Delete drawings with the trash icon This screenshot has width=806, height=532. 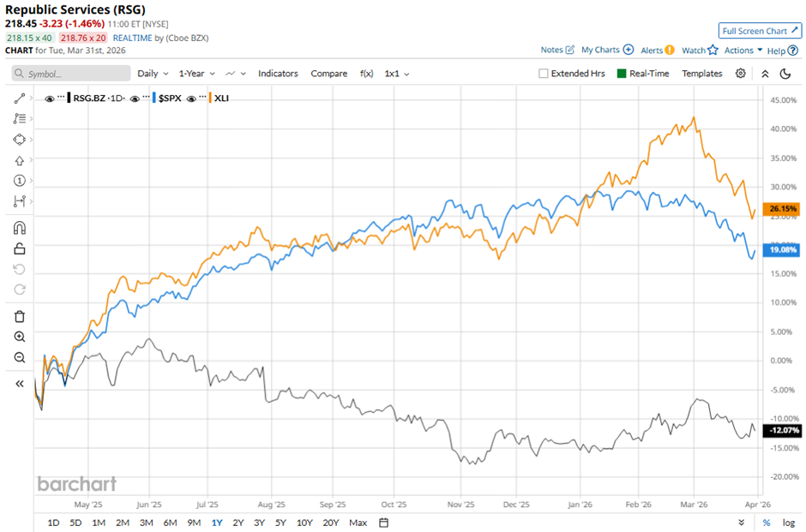point(20,316)
